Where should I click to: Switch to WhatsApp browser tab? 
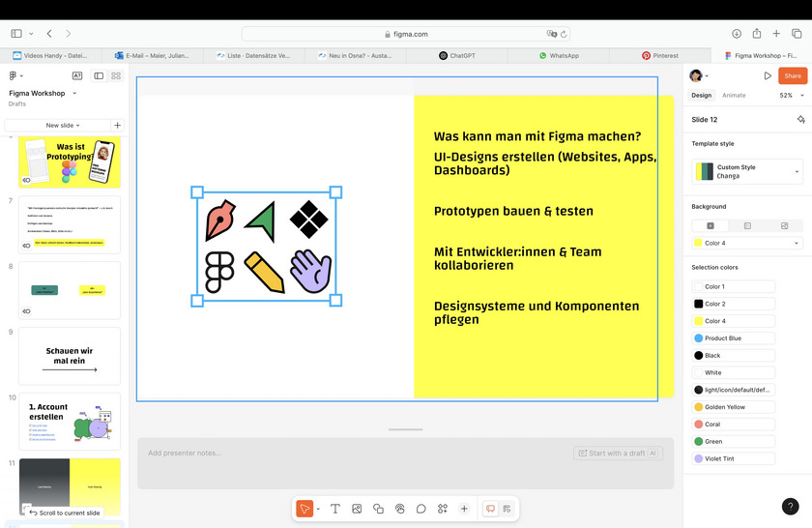pyautogui.click(x=559, y=55)
